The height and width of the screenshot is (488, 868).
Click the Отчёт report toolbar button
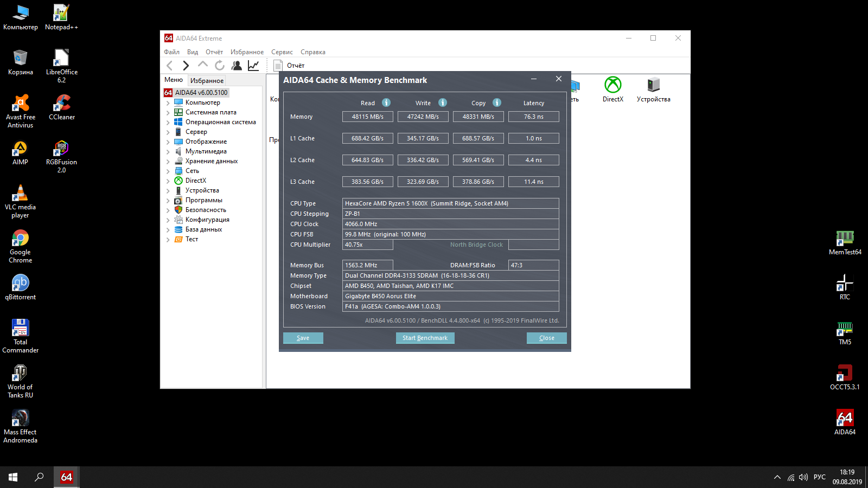coord(289,66)
